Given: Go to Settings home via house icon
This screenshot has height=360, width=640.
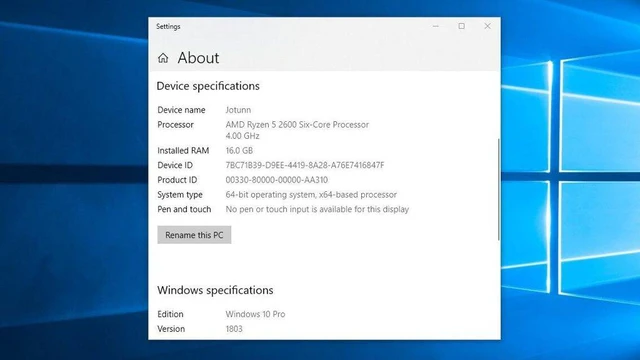Looking at the screenshot, I should coord(163,58).
